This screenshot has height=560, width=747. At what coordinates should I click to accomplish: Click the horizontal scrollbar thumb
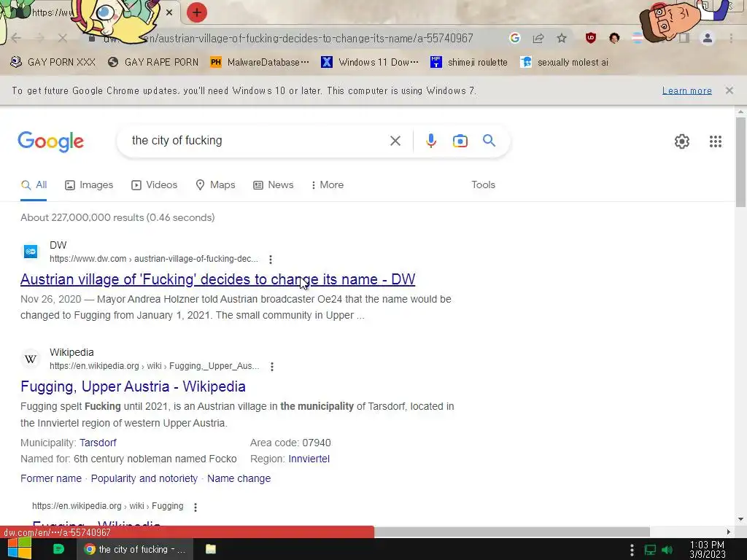pos(512,532)
